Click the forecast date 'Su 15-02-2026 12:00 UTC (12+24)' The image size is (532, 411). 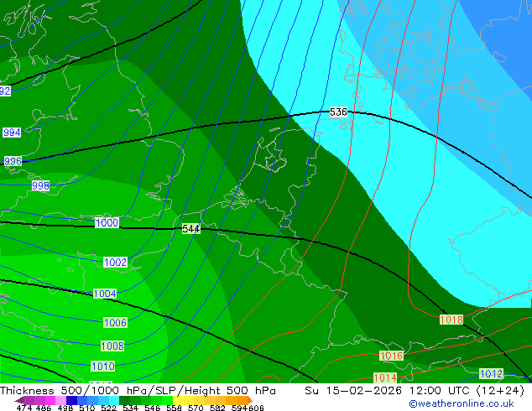pos(415,391)
